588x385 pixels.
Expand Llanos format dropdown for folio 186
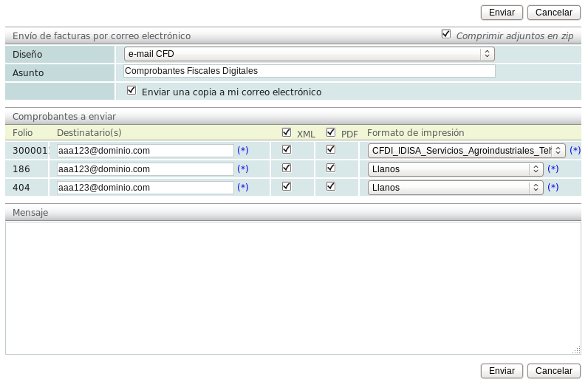[x=456, y=169]
